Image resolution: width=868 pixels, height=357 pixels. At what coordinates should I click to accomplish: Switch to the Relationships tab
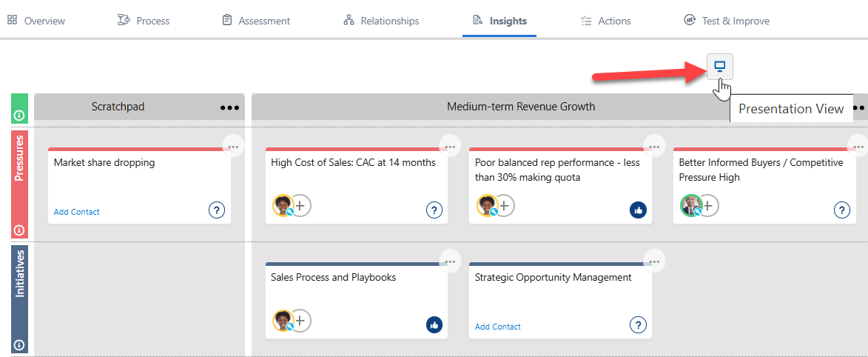381,21
